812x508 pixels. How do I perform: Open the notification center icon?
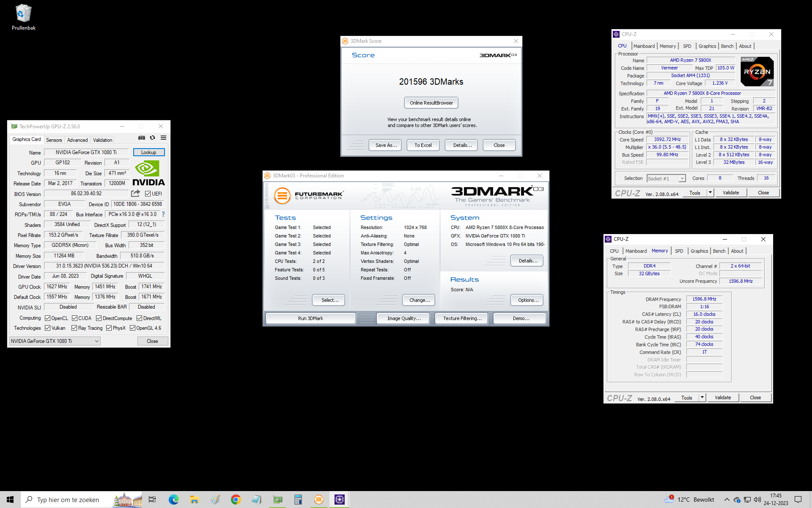pyautogui.click(x=798, y=500)
